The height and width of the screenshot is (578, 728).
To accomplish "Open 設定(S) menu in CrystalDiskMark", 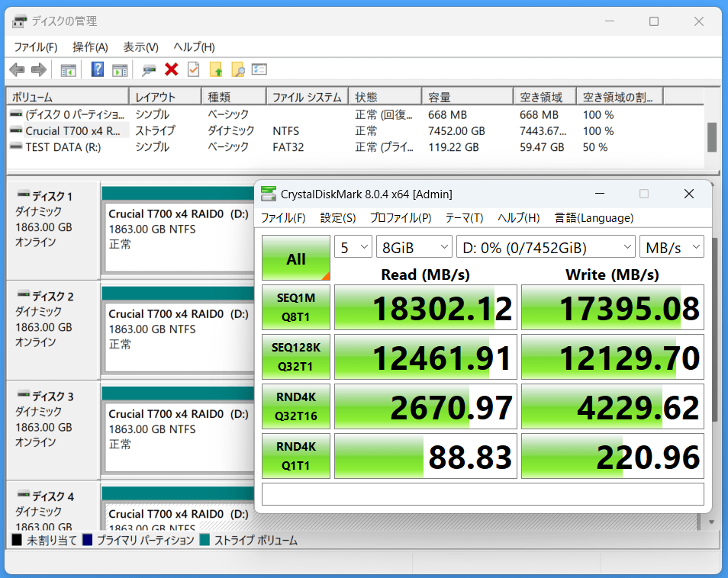I will [338, 218].
